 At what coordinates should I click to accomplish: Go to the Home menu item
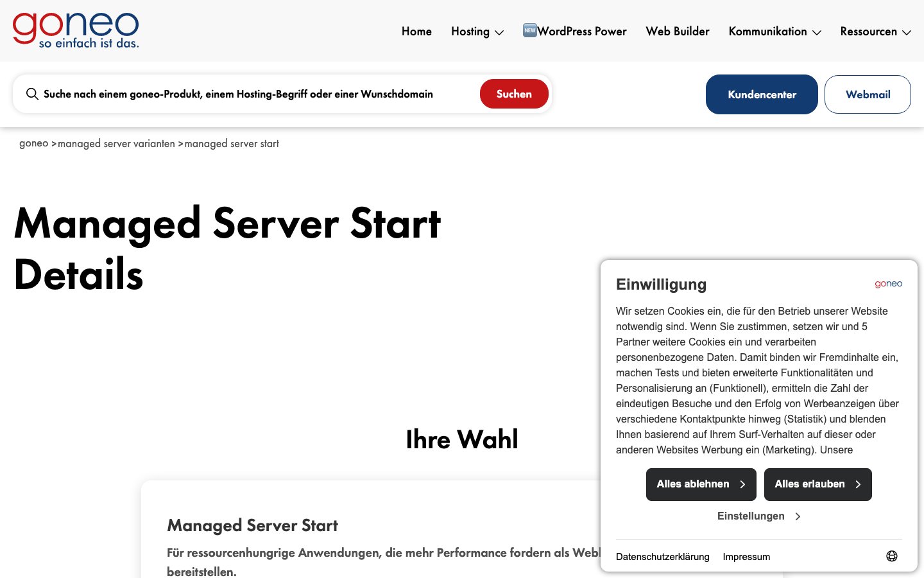pos(416,31)
